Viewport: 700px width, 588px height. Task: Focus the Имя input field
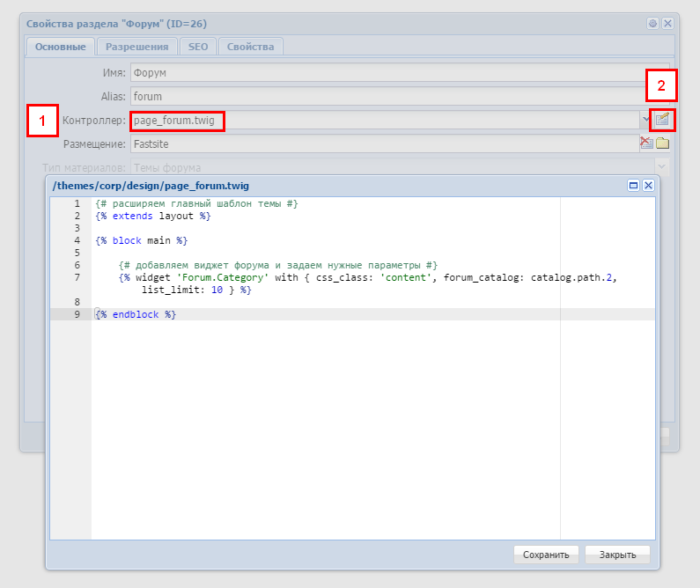point(400,73)
